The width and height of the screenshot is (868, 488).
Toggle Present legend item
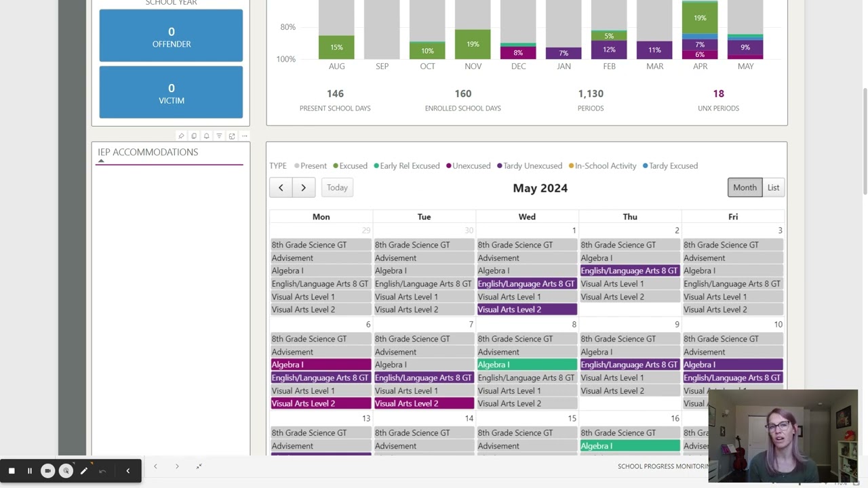pos(311,166)
